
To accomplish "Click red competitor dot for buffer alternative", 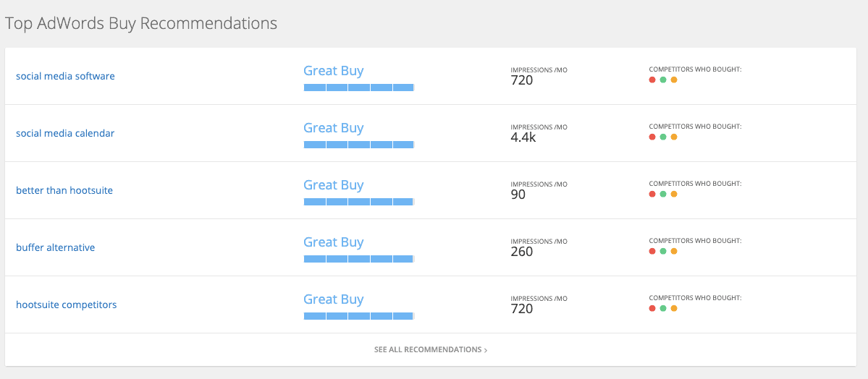I will (x=652, y=251).
